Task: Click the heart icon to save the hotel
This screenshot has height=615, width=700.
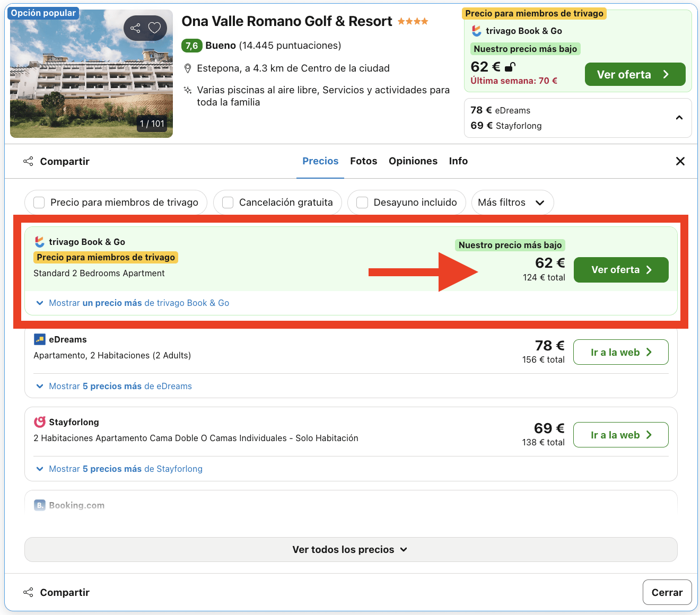Action: click(154, 28)
